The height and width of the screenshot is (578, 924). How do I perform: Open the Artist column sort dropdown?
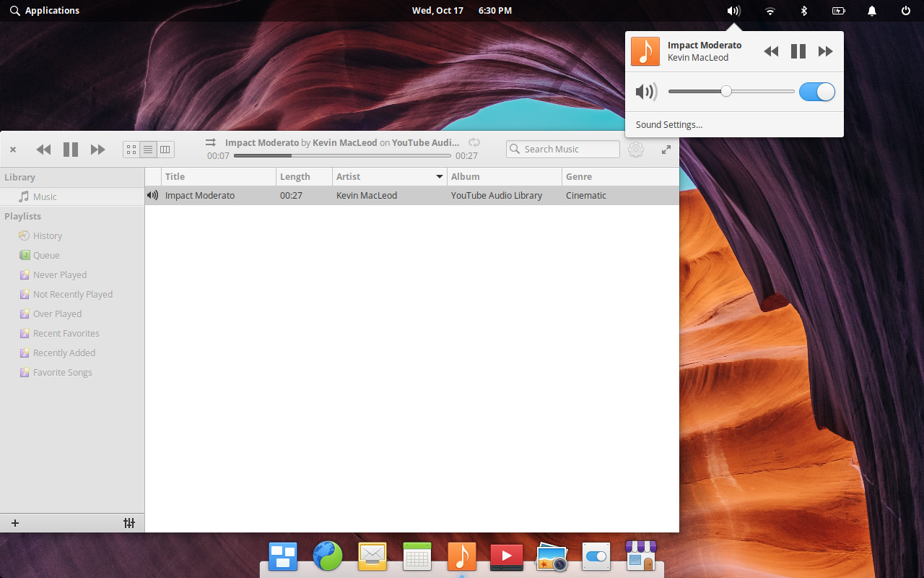tap(439, 176)
